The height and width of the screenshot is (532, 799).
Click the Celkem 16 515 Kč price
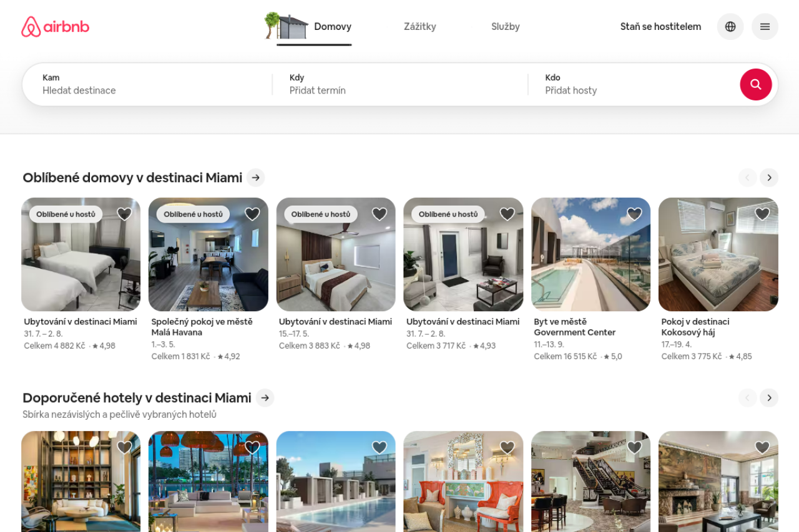click(x=566, y=357)
